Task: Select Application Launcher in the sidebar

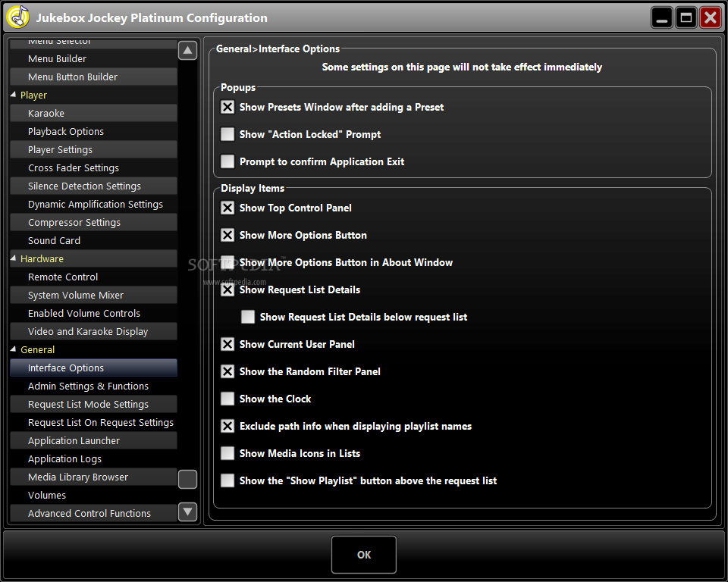Action: [x=93, y=440]
